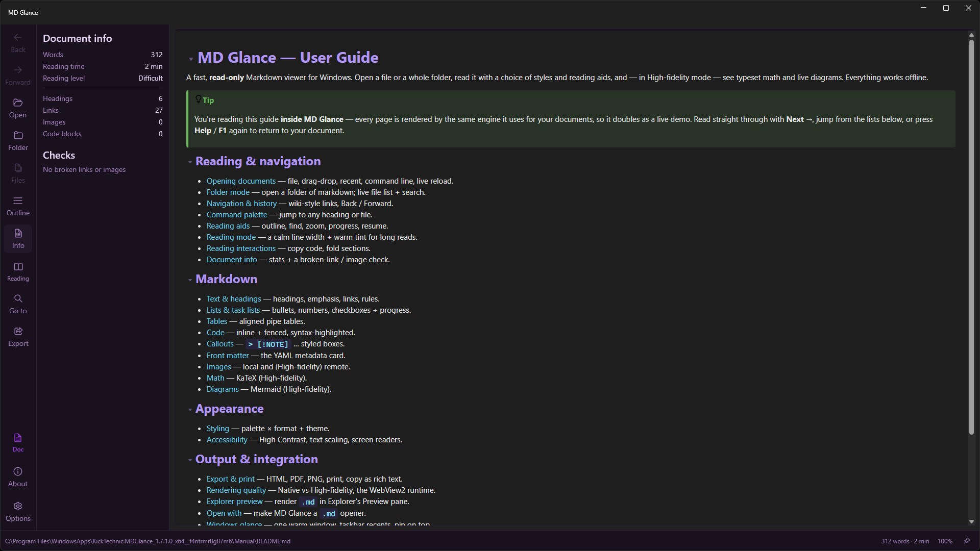Open the Export options
This screenshot has height=551, width=980.
coord(18,337)
